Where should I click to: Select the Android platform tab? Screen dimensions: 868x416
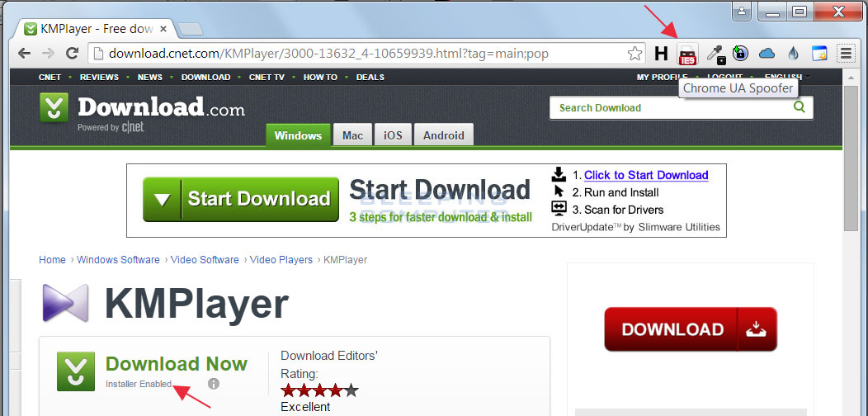(443, 135)
